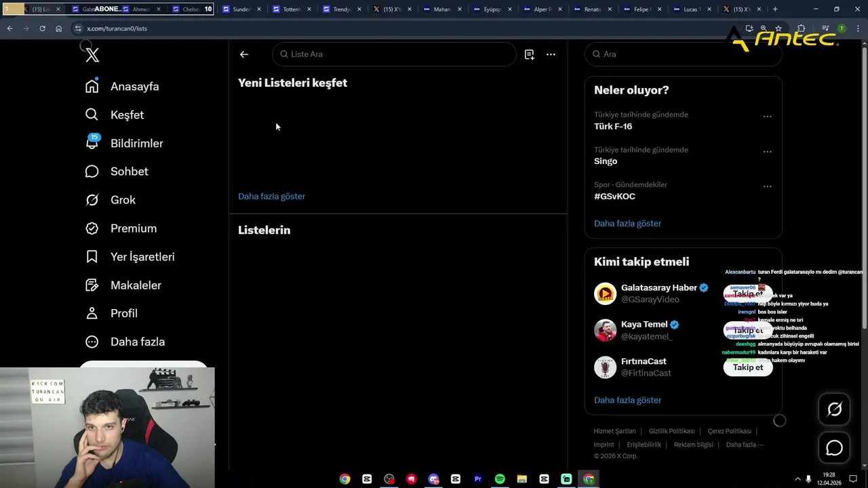Follow FırtınaCast with Takip et button

click(748, 367)
